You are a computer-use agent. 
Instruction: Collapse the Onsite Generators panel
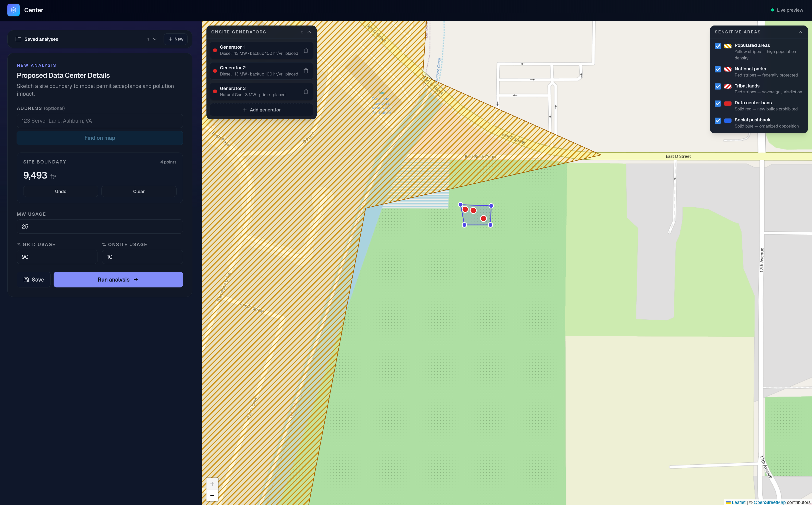[x=309, y=32]
